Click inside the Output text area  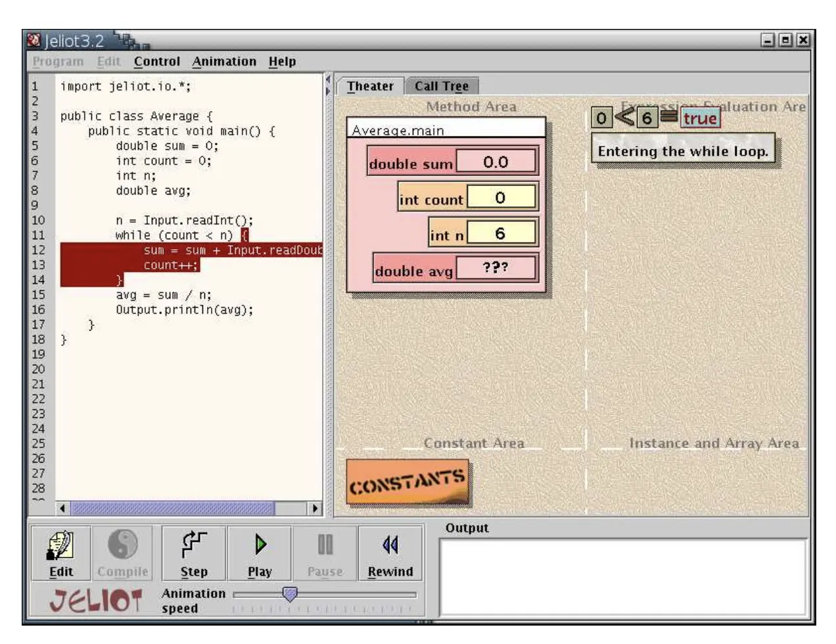click(622, 577)
